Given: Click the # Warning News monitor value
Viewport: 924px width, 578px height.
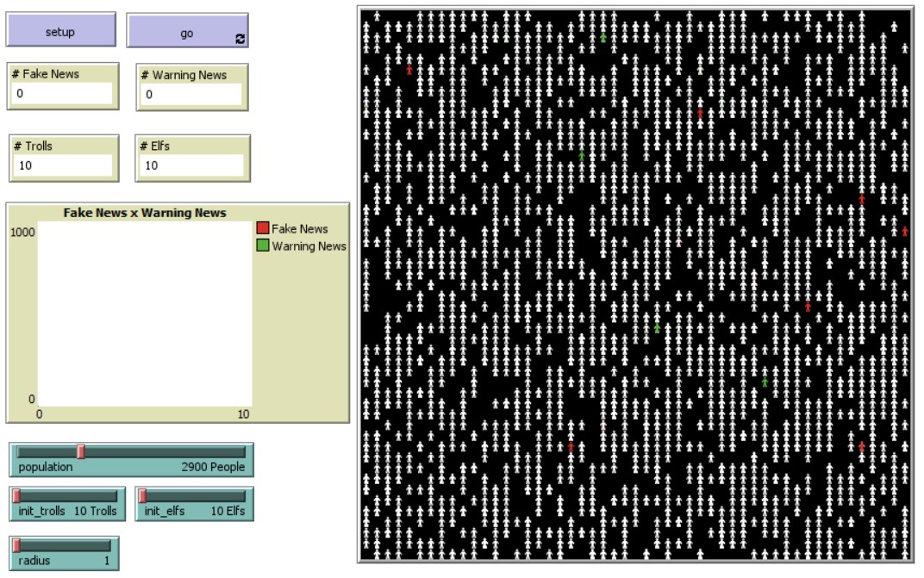Looking at the screenshot, I should coord(187,94).
